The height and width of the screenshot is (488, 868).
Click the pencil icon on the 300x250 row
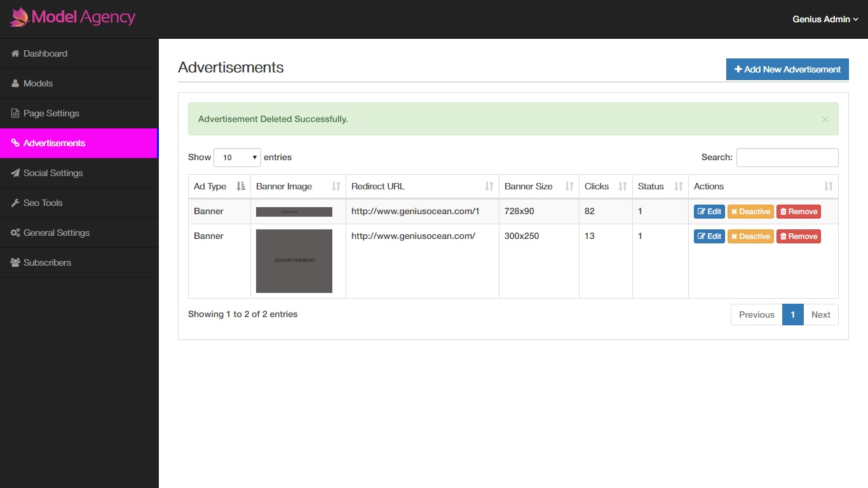(702, 236)
